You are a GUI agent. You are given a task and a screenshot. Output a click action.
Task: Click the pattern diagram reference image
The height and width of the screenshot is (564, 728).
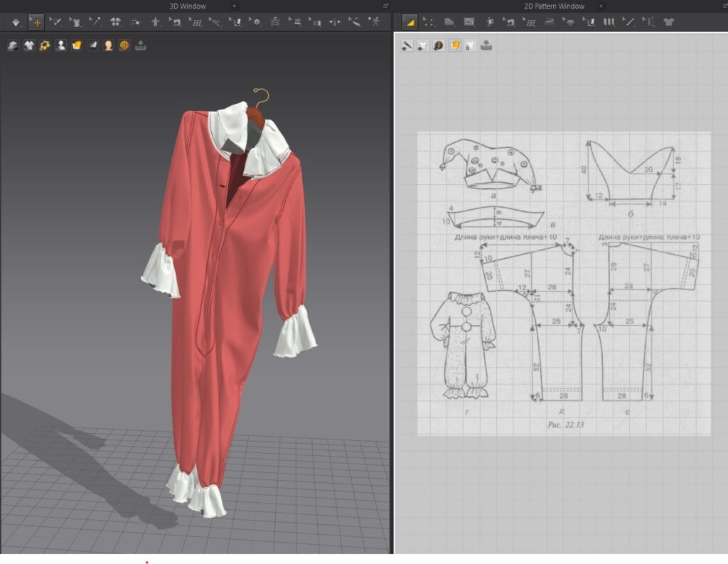563,283
